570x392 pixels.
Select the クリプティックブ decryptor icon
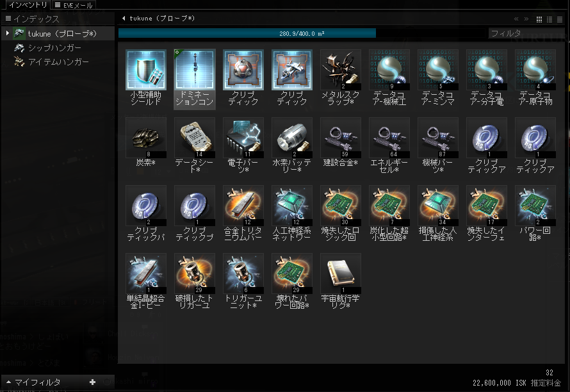click(x=195, y=206)
